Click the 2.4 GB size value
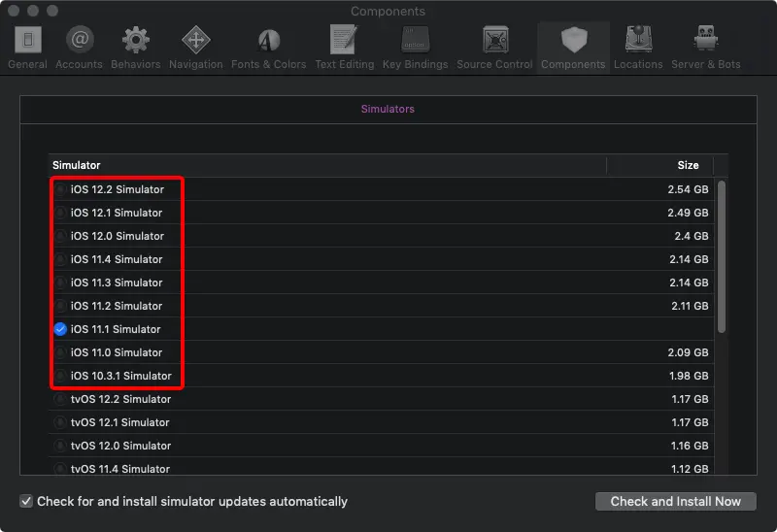 pos(692,236)
